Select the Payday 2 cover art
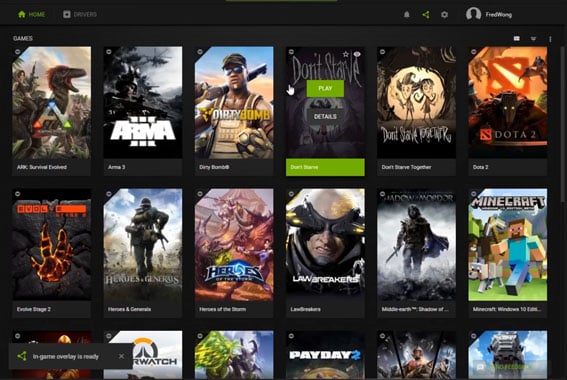 325,355
